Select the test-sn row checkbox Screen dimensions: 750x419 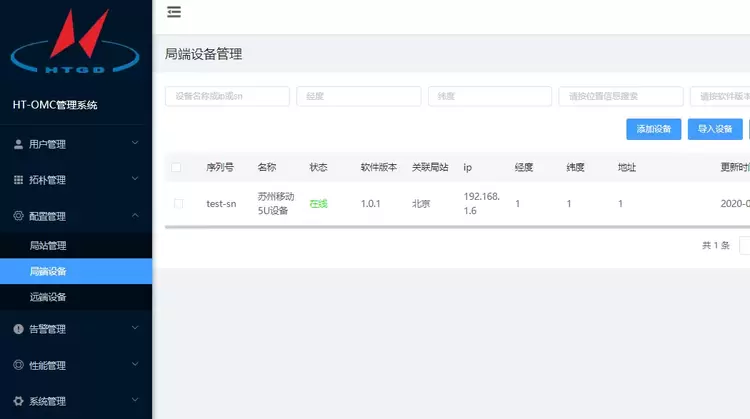pyautogui.click(x=179, y=203)
